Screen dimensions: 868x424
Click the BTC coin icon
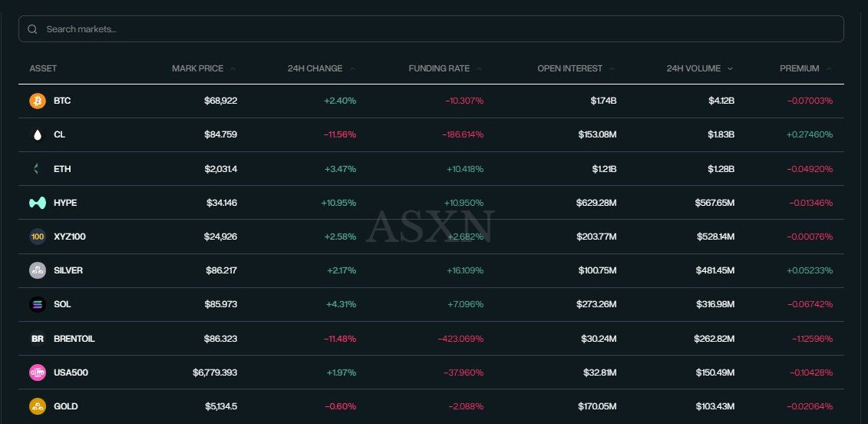click(x=38, y=101)
